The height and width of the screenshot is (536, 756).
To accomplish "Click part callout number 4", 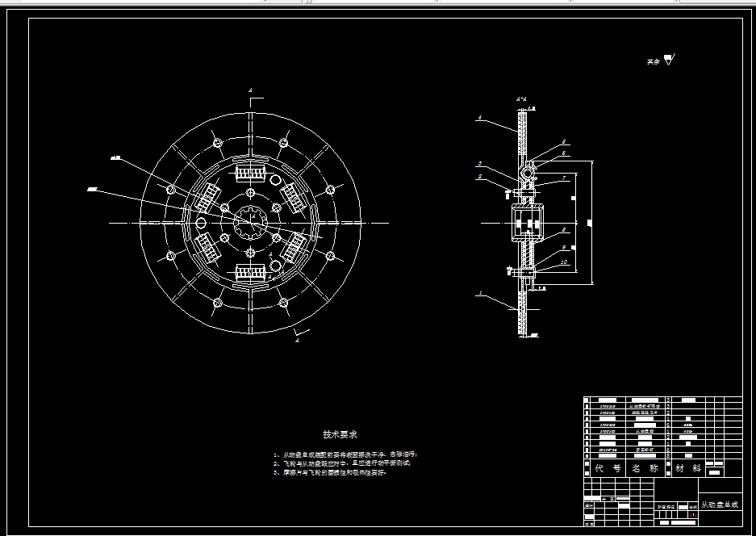I will 480,117.
